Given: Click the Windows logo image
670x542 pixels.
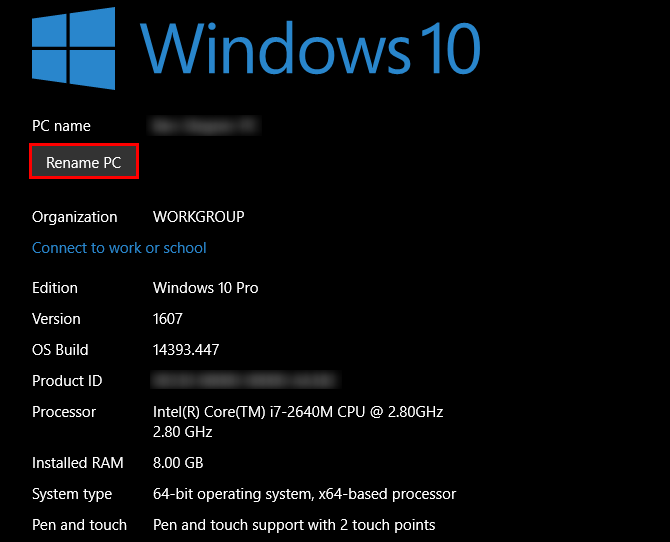Looking at the screenshot, I should pos(73,48).
